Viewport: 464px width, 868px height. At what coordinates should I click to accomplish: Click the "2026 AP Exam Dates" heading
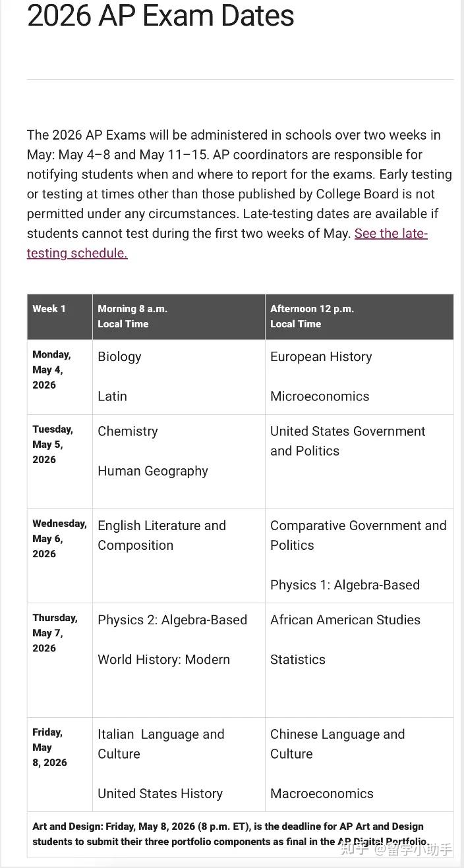click(x=161, y=16)
